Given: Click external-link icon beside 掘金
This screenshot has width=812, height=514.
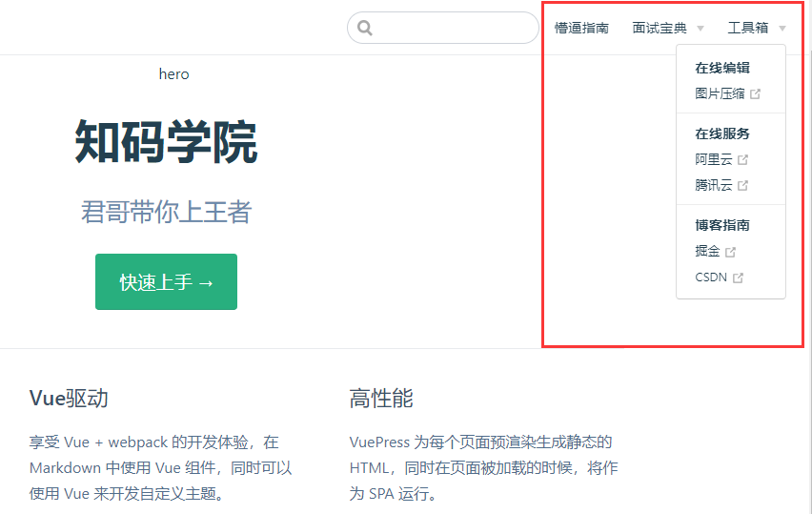Looking at the screenshot, I should (731, 252).
